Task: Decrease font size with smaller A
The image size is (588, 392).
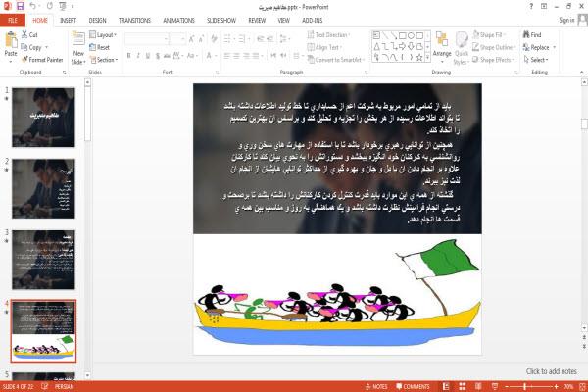Action: [201, 38]
